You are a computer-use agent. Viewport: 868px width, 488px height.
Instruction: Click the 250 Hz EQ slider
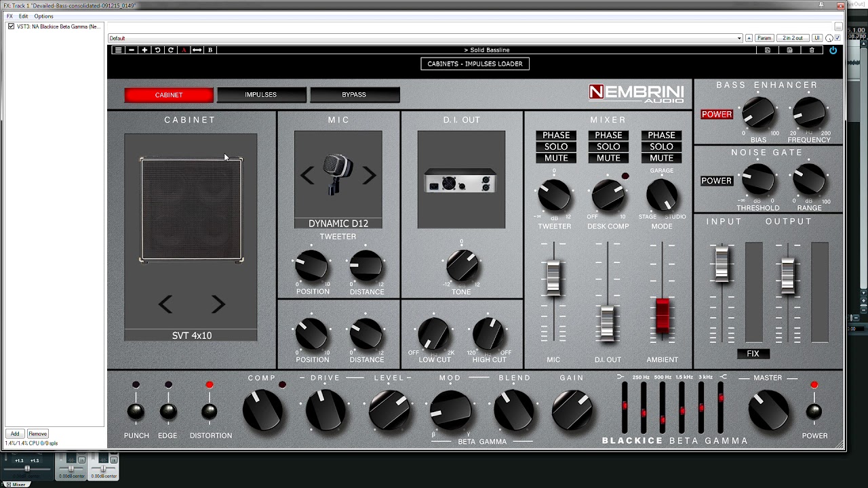click(643, 407)
